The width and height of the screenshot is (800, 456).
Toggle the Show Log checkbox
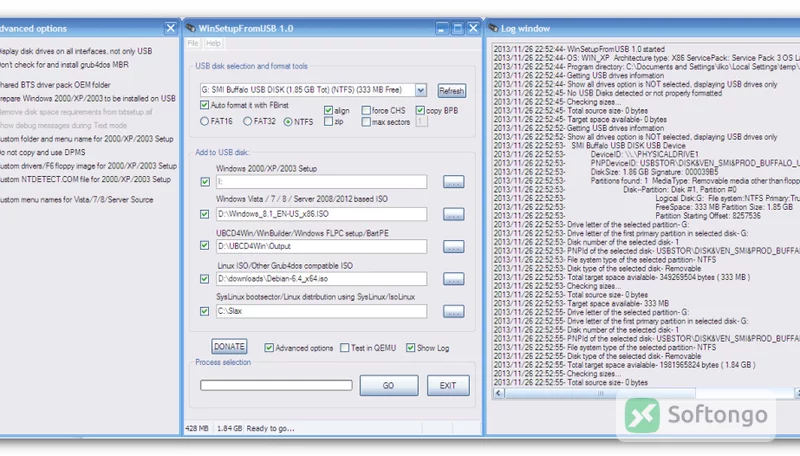point(411,347)
